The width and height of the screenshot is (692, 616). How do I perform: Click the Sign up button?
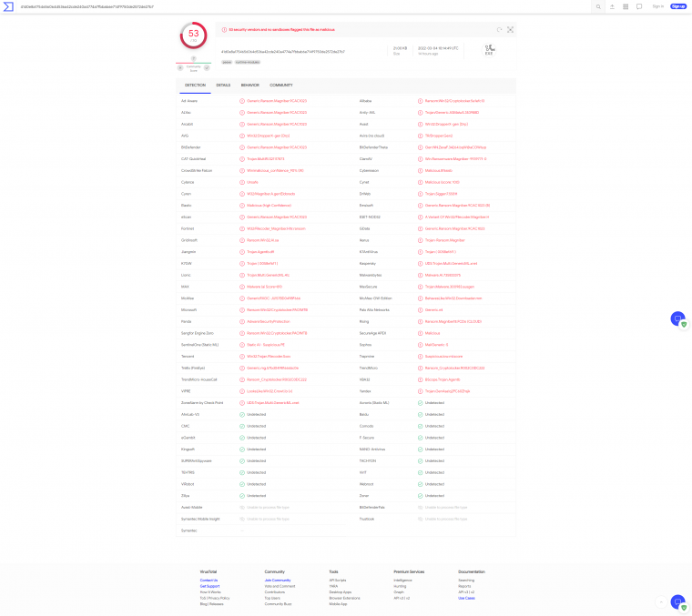click(x=678, y=6)
